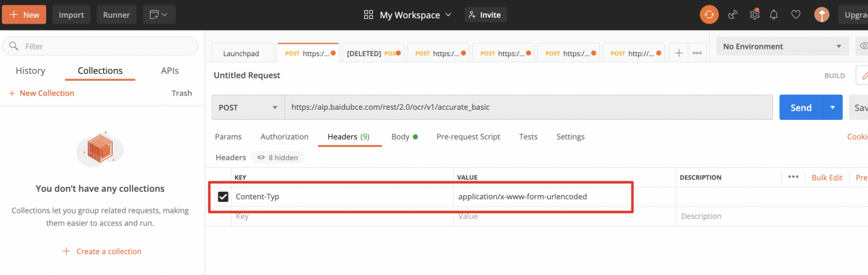Switch to the History tab

point(31,70)
